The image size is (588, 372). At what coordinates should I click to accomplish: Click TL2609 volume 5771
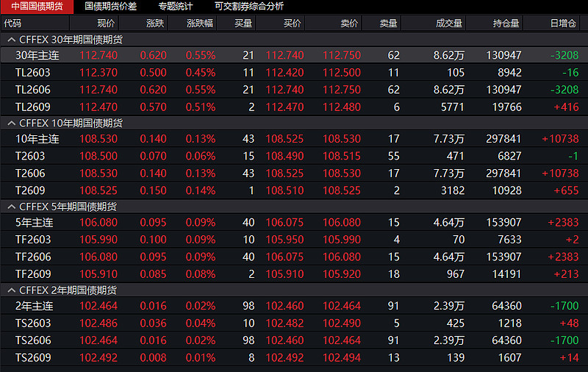[x=452, y=107]
